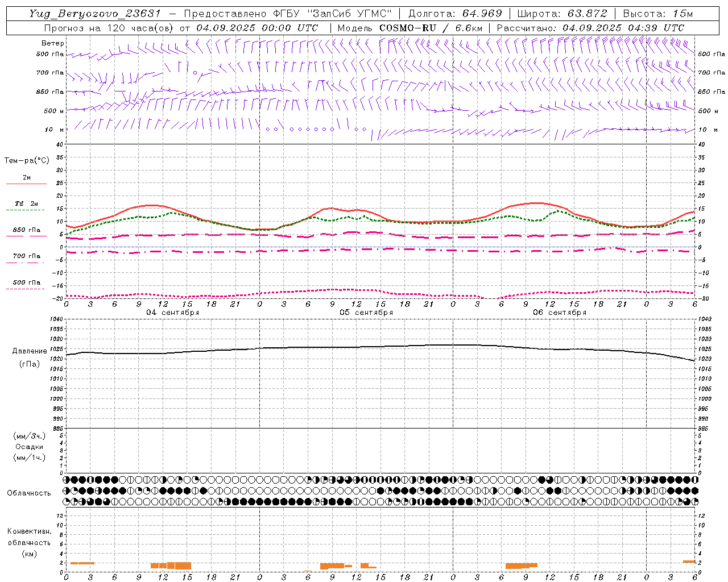This screenshot has height=582, width=728.
Task: Click the 500 м wind level label on left
Action: pos(54,111)
